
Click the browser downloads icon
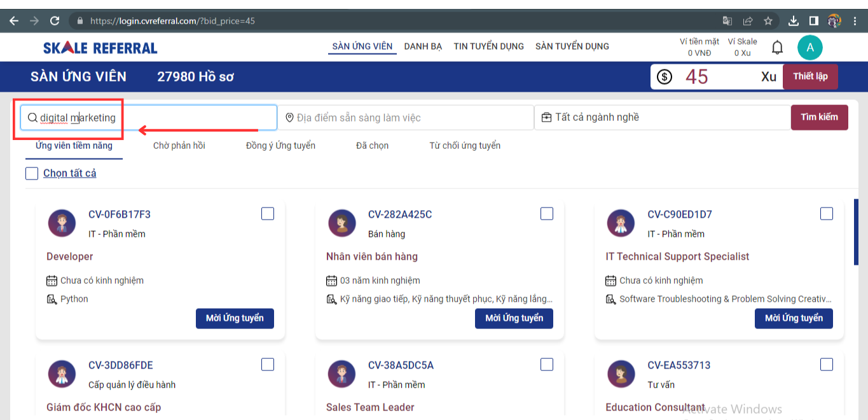(793, 21)
